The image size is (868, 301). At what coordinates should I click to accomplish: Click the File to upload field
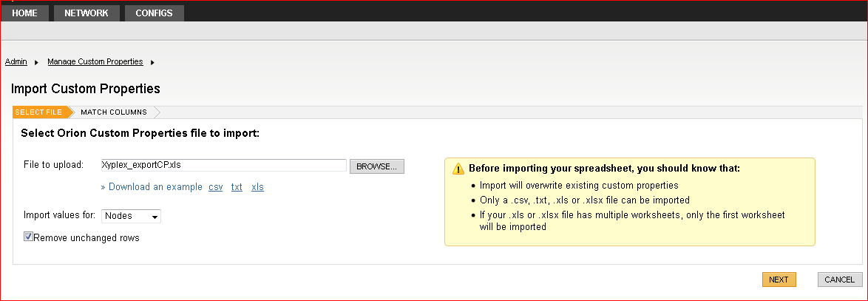(x=223, y=165)
